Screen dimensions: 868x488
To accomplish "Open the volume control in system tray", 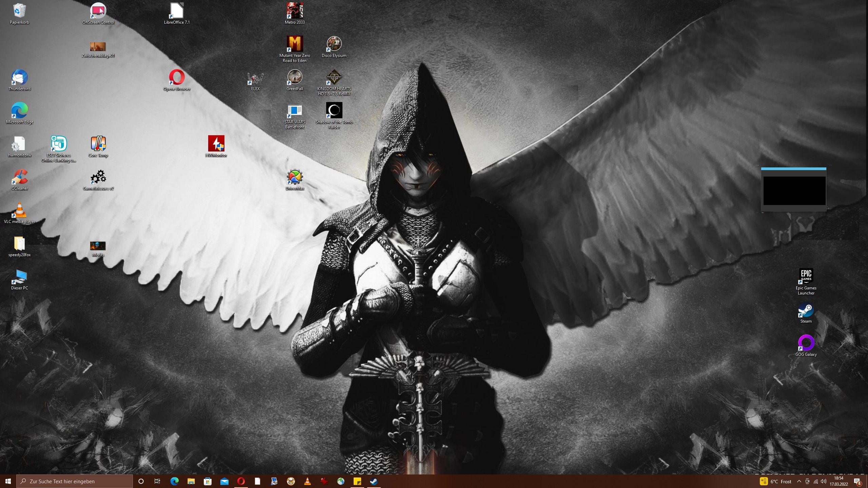I will pos(824,481).
